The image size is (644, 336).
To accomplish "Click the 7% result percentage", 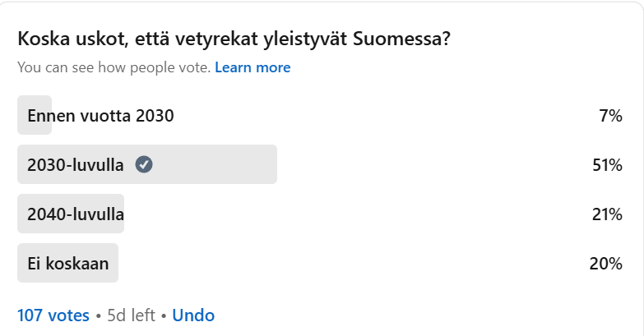I will [x=610, y=116].
